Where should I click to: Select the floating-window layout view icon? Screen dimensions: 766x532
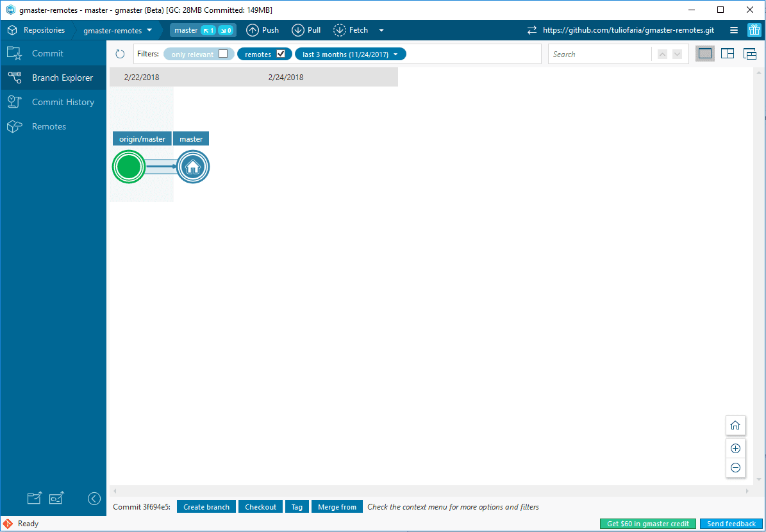pos(749,54)
